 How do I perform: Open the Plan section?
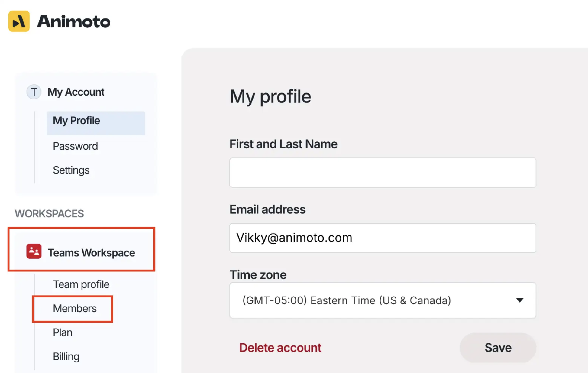(x=63, y=332)
